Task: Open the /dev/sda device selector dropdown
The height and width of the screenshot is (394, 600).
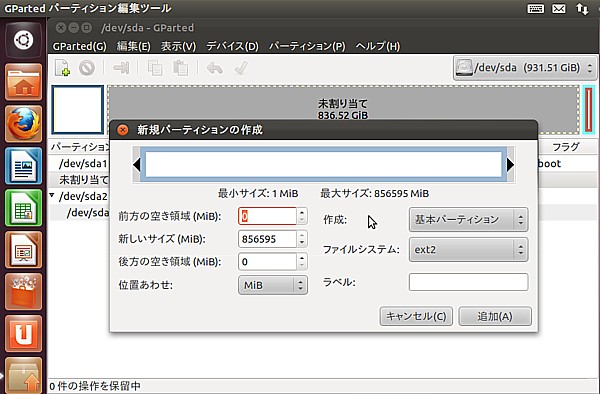Action: click(524, 68)
